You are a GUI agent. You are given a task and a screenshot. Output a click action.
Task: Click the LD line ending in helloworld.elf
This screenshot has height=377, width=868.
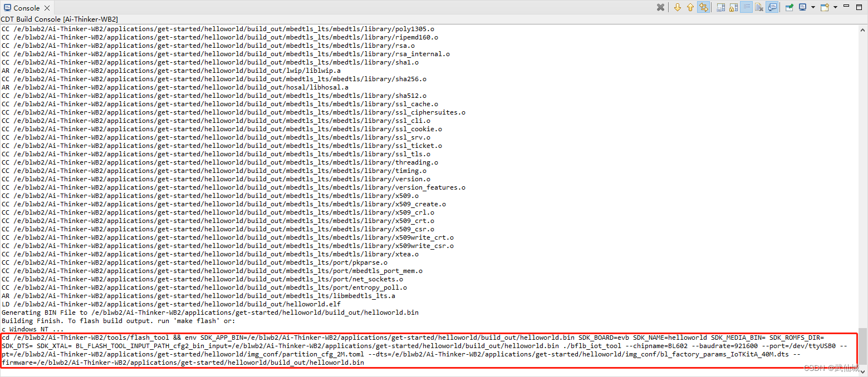(171, 304)
